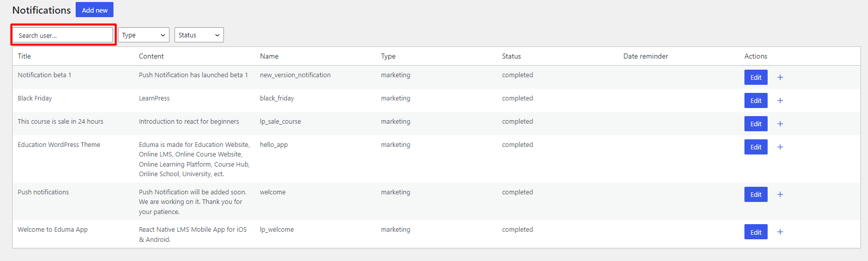868x261 pixels.
Task: Edit the Education WordPress Theme notification
Action: 756,147
